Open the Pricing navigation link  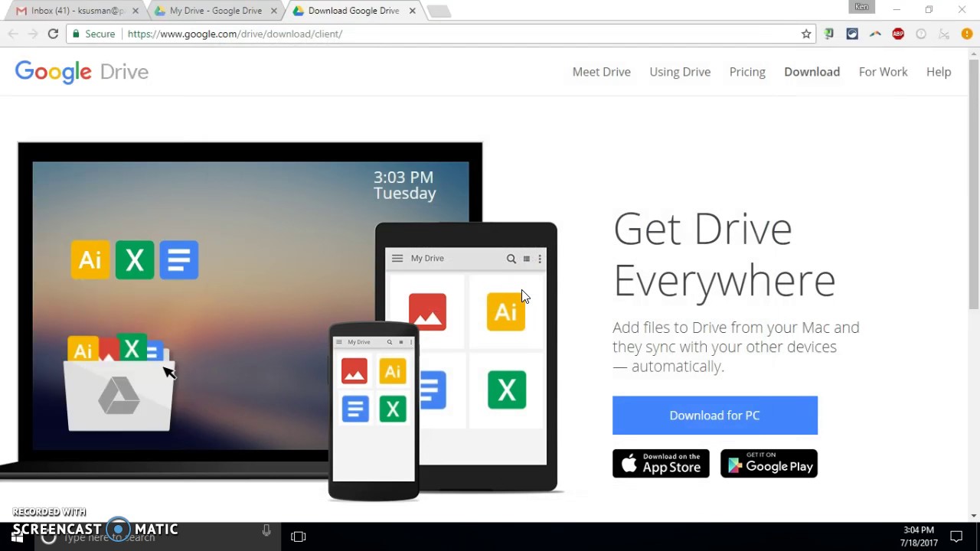pos(747,72)
